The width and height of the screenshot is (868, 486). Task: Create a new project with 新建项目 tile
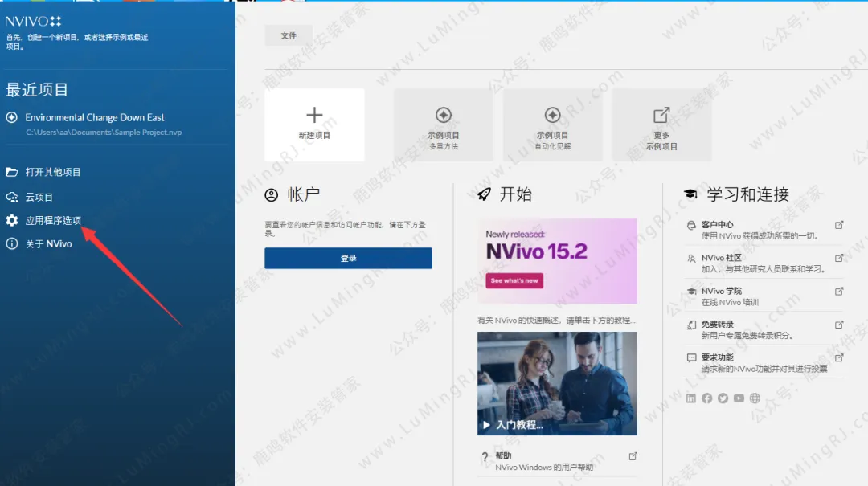(x=314, y=125)
